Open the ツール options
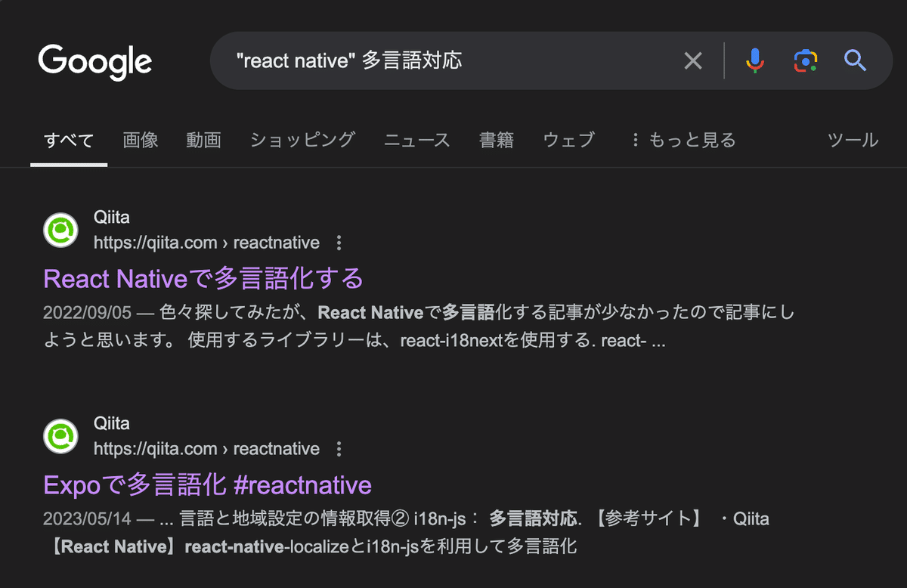 coord(853,140)
